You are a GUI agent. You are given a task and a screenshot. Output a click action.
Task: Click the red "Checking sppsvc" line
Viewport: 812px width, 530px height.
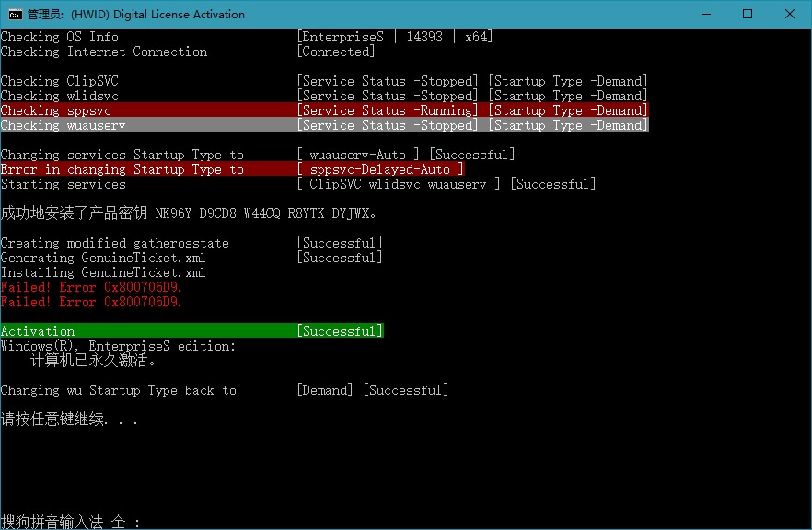pos(324,110)
